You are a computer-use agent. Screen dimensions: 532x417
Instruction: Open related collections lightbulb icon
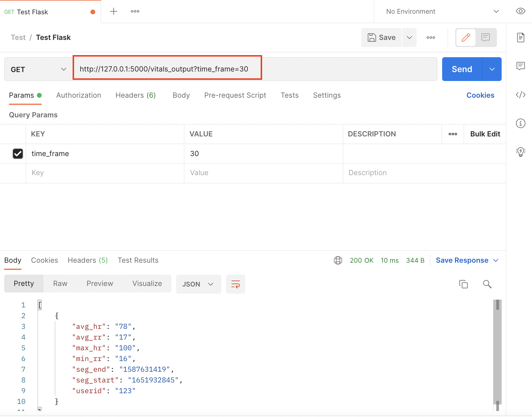pos(520,152)
